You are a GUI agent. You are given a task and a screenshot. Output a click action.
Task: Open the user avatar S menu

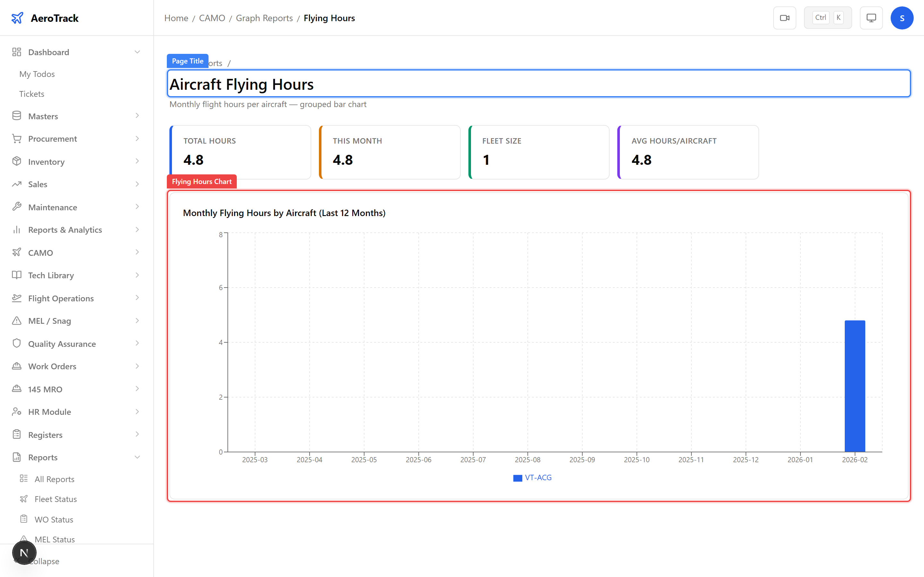click(x=902, y=18)
